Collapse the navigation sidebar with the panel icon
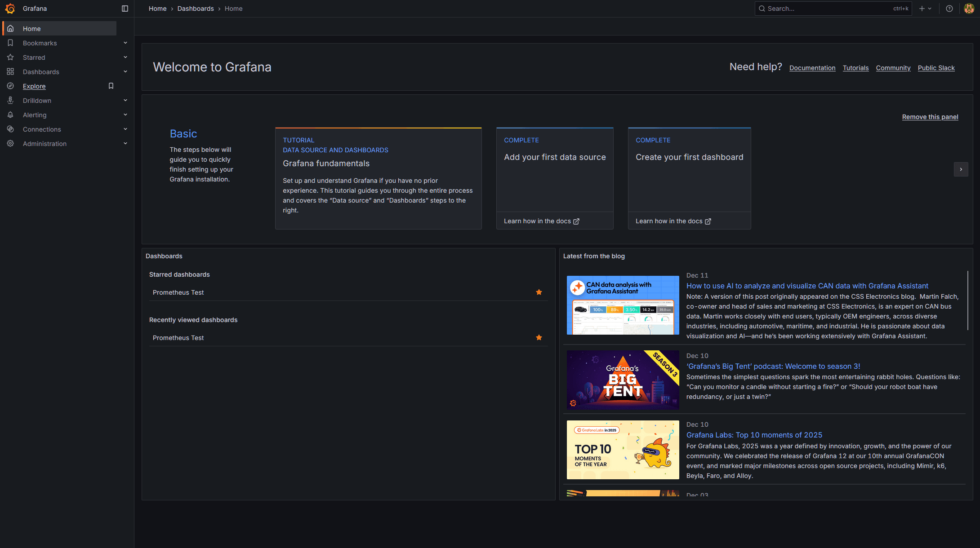 point(125,8)
